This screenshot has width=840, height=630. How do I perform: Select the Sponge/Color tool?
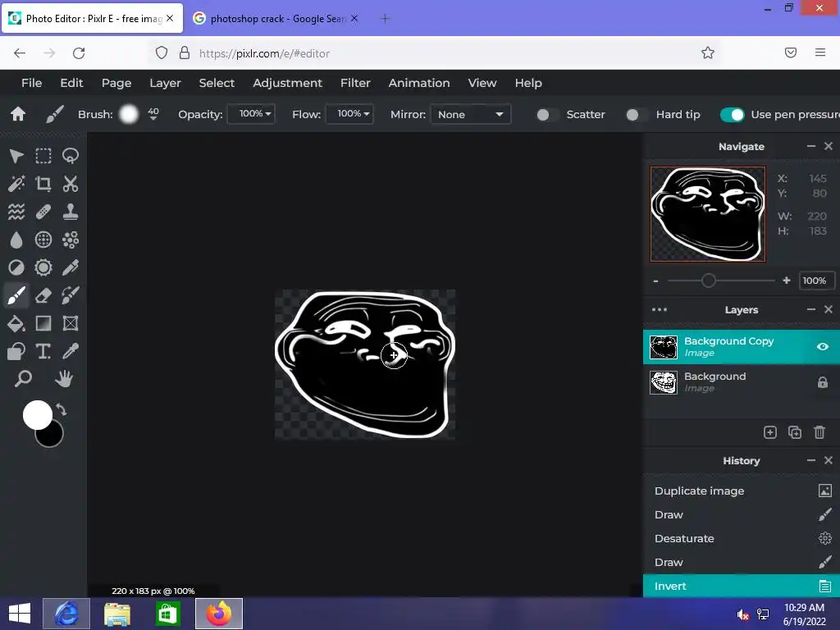pos(43,267)
